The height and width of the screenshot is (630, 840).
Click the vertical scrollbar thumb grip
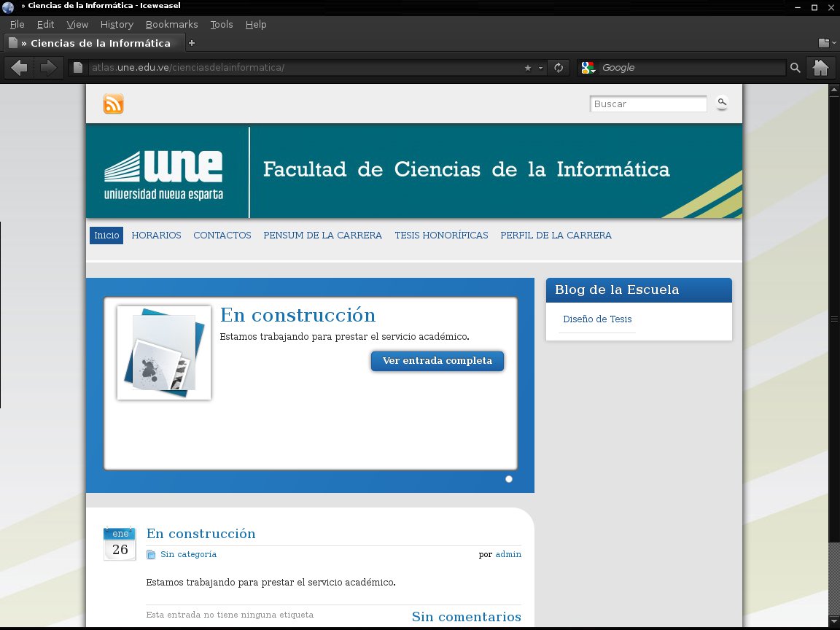click(834, 319)
